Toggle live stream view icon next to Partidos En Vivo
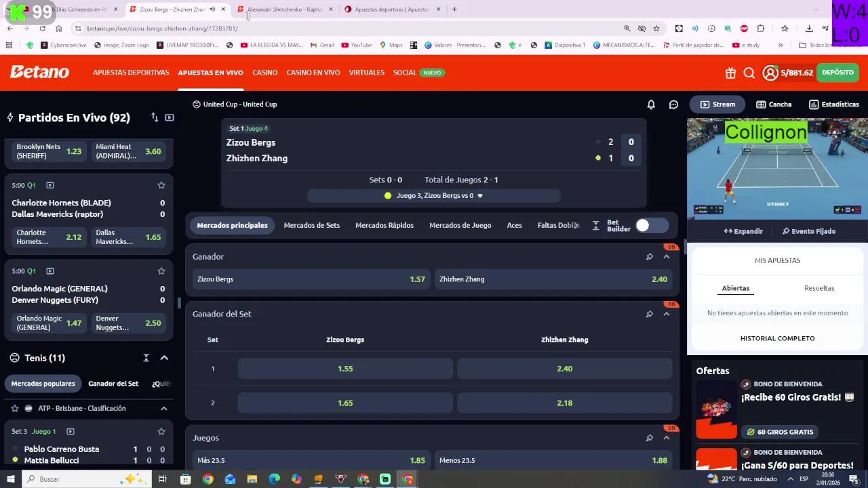868x488 pixels. tap(170, 117)
